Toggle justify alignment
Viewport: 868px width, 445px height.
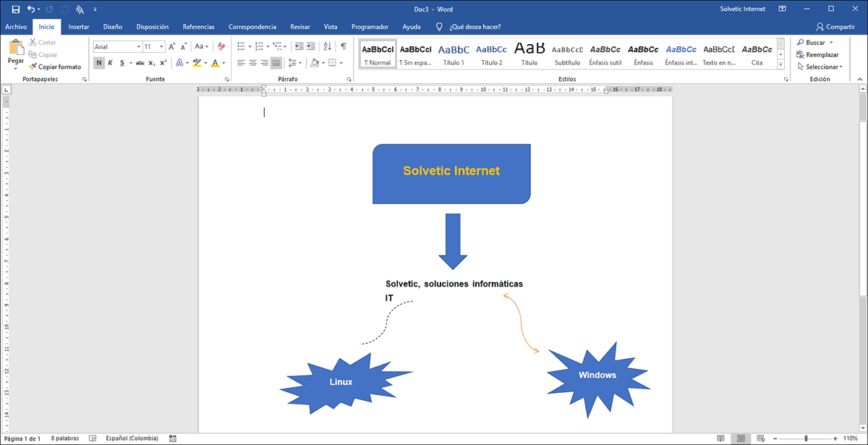[276, 63]
